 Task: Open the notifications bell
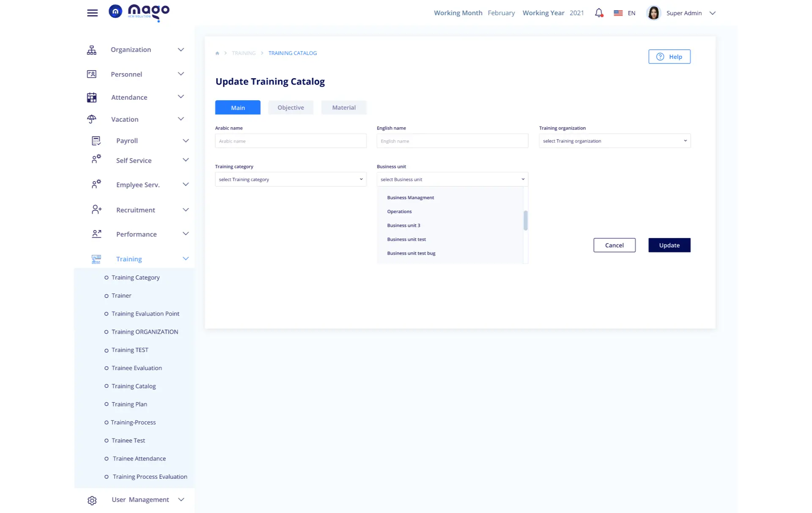click(x=598, y=13)
